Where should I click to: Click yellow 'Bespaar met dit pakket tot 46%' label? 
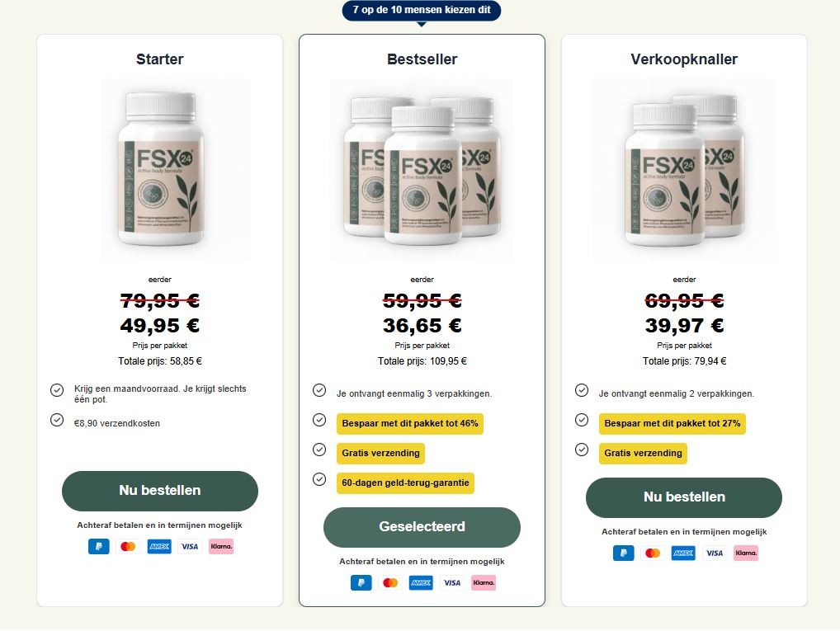(410, 424)
